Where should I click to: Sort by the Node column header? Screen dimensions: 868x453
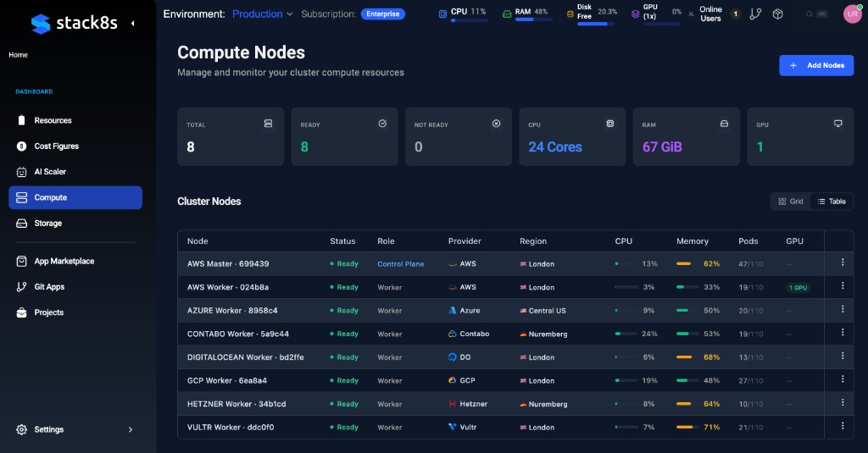pyautogui.click(x=198, y=241)
